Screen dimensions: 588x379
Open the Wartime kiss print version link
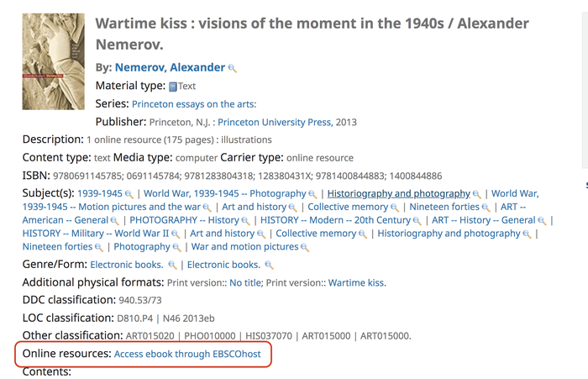[x=357, y=282]
